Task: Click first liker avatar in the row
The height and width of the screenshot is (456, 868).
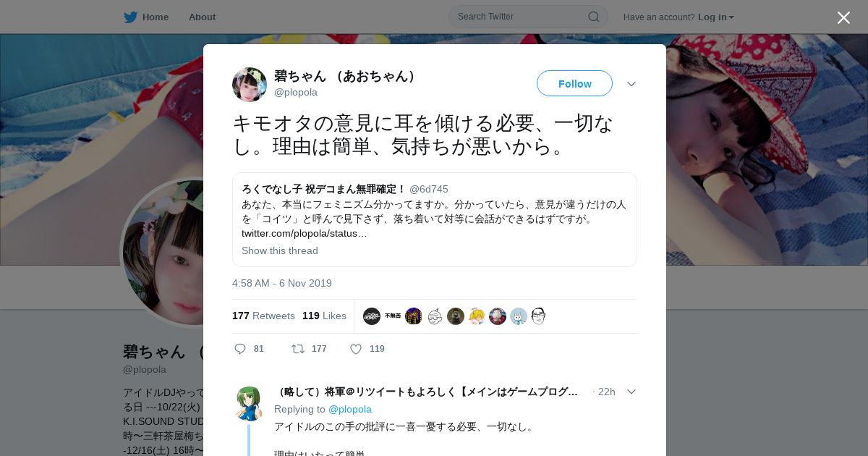Action: 372,316
